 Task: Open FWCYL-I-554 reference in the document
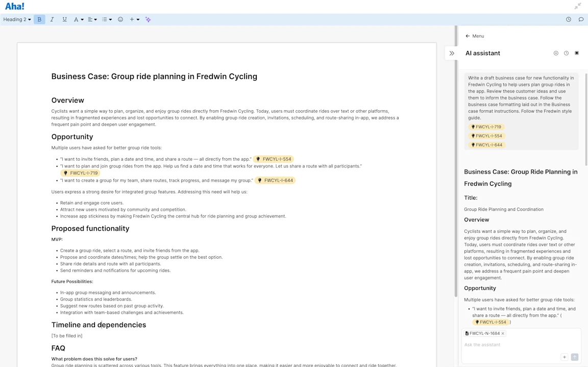point(274,159)
